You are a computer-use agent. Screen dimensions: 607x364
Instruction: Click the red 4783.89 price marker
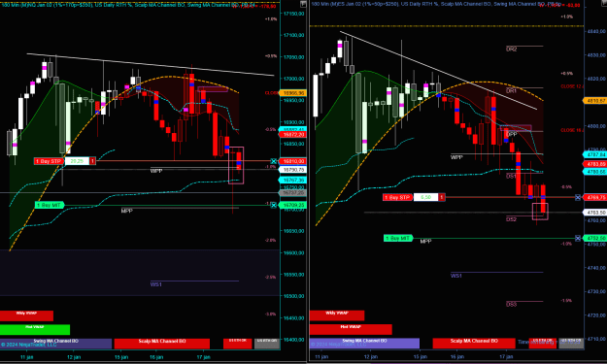click(595, 164)
